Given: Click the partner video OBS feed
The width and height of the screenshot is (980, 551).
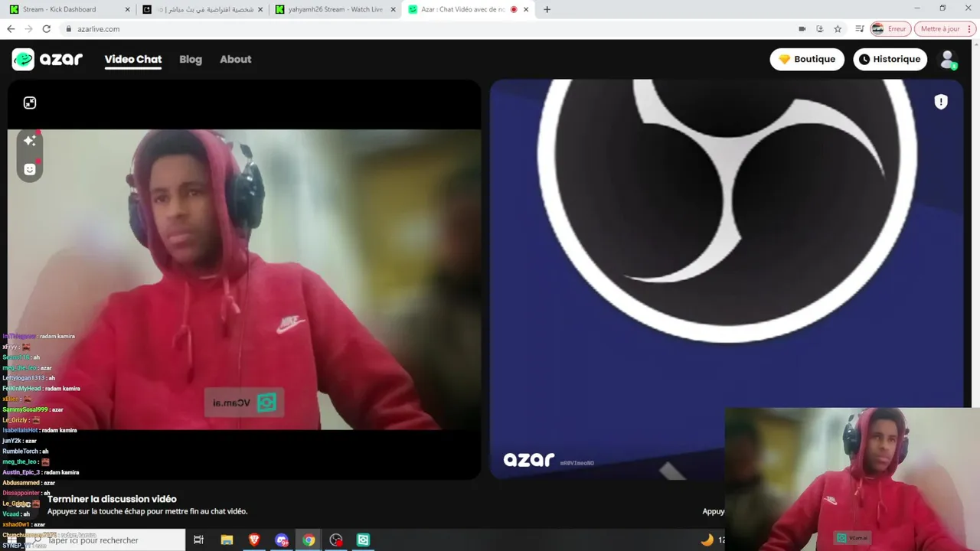Looking at the screenshot, I should [x=726, y=279].
